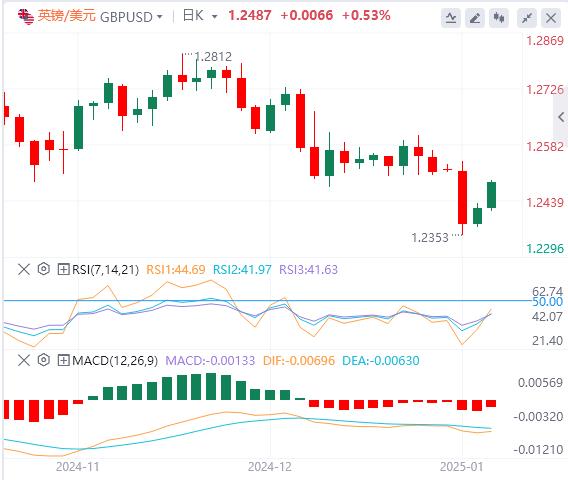This screenshot has height=480, width=568.
Task: Select the 2024-11 date axis label
Action: (x=78, y=467)
